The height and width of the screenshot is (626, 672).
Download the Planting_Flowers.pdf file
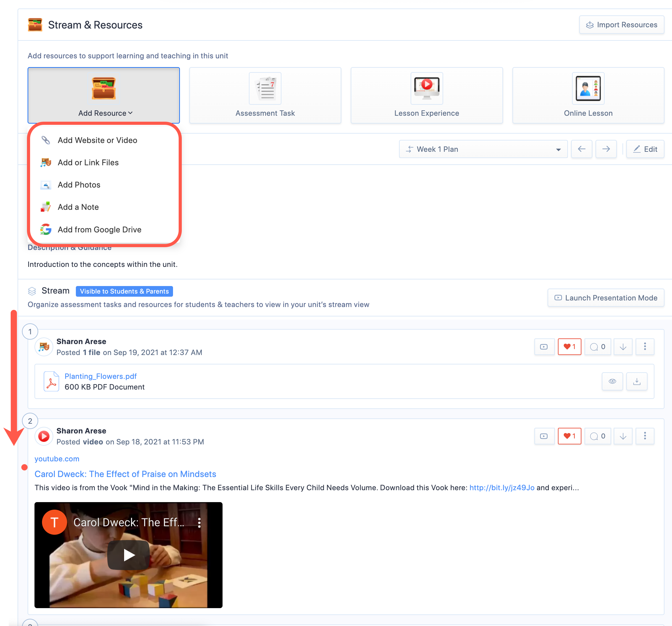(637, 381)
